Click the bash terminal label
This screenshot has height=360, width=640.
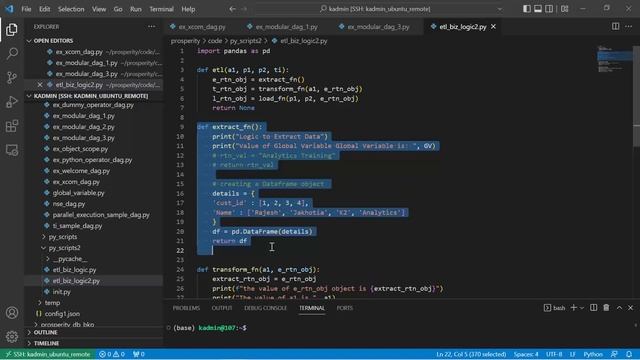555,308
